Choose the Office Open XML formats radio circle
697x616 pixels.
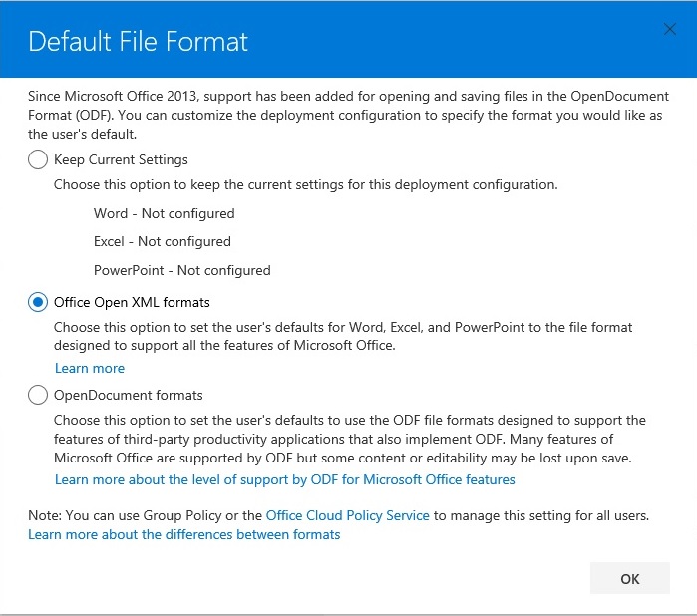click(38, 302)
